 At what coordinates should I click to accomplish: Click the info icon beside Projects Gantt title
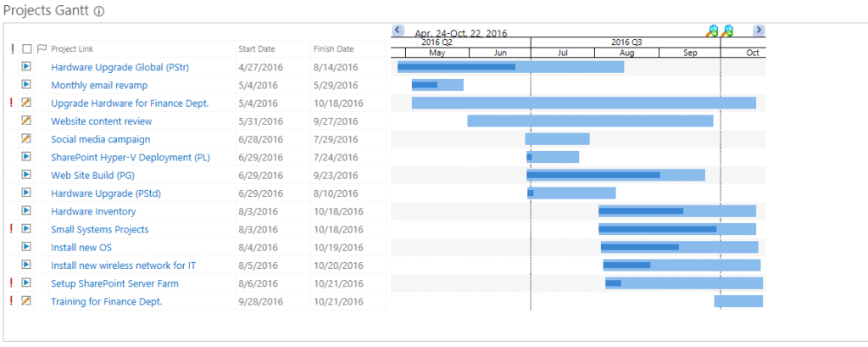[x=99, y=12]
